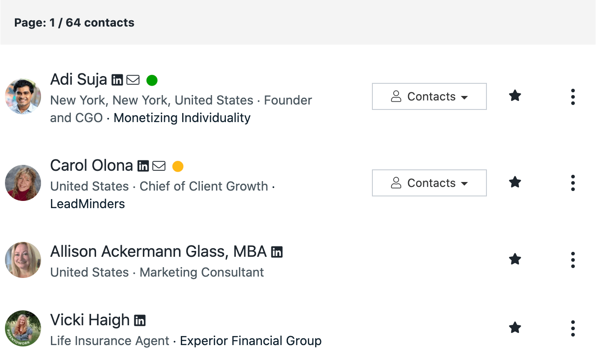Toggle the favorite star for Allison Ackermann Glass

tap(515, 259)
